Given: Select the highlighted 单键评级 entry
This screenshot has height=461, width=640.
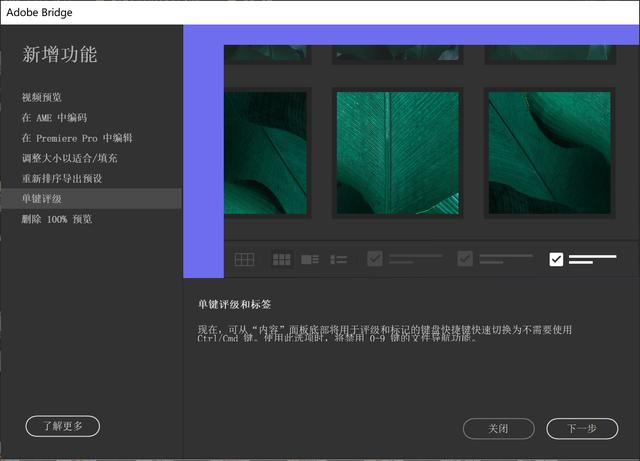Looking at the screenshot, I should pos(91,199).
